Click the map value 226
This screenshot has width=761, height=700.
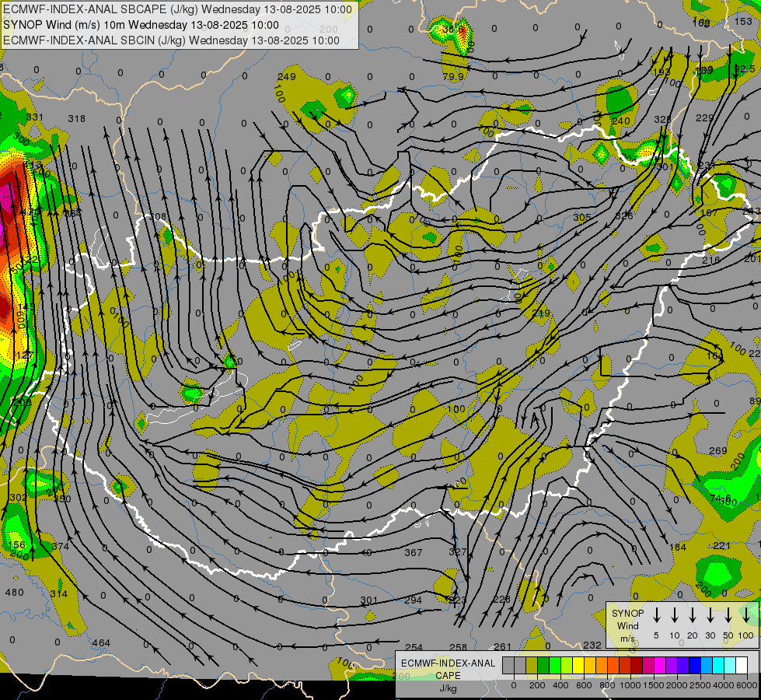[x=501, y=599]
